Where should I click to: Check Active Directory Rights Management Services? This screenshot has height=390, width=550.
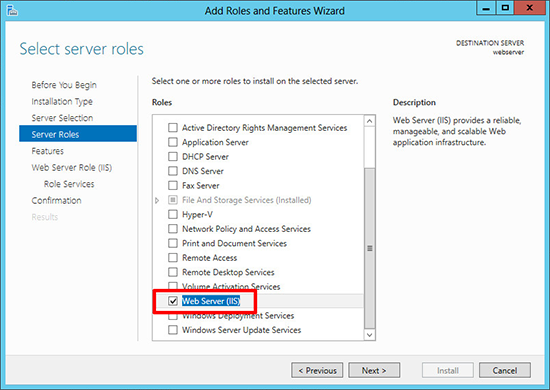pyautogui.click(x=173, y=128)
